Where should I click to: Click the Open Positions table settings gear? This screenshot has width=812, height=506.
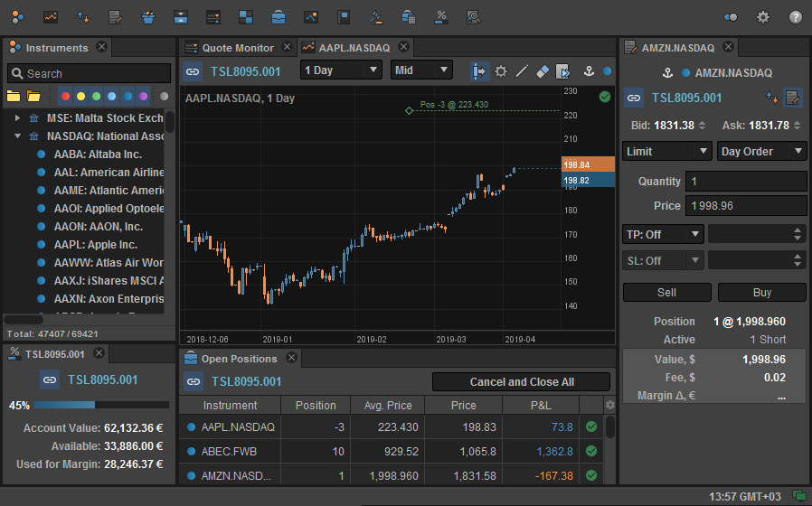click(609, 406)
